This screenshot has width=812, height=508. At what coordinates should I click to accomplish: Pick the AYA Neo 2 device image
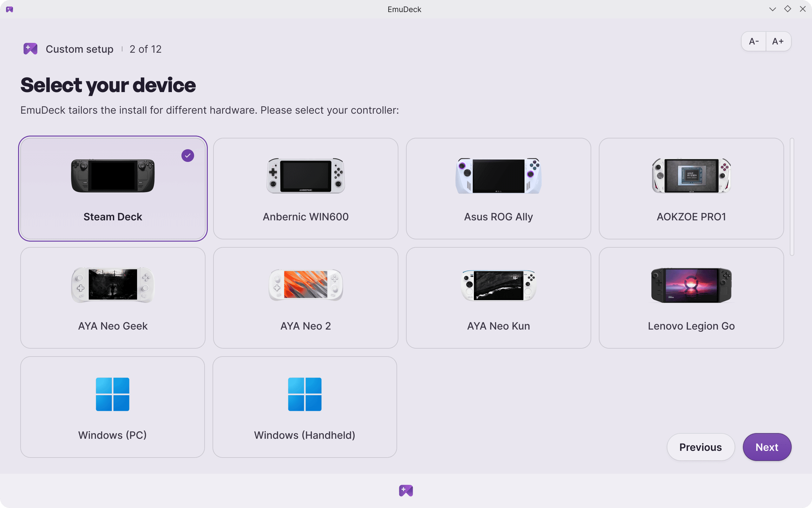point(306,284)
